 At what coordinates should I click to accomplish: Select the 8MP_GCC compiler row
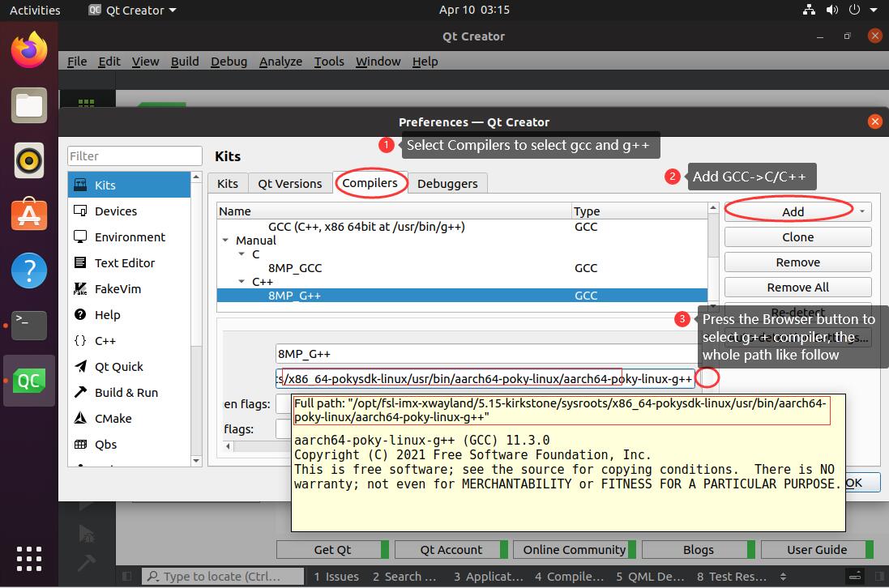coord(462,268)
